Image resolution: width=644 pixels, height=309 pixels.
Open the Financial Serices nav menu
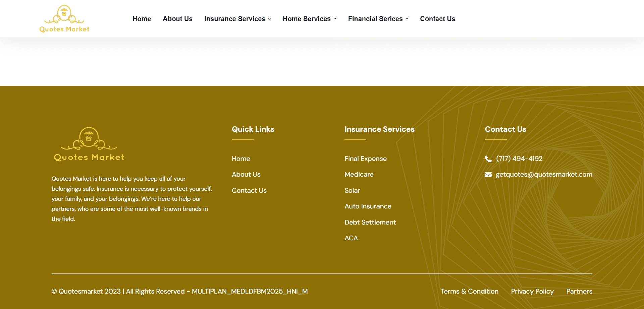pyautogui.click(x=375, y=19)
